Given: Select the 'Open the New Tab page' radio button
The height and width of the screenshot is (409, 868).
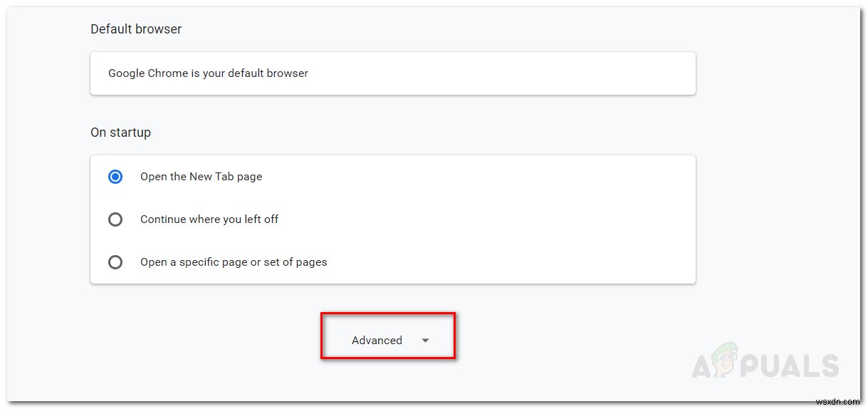Looking at the screenshot, I should [115, 177].
